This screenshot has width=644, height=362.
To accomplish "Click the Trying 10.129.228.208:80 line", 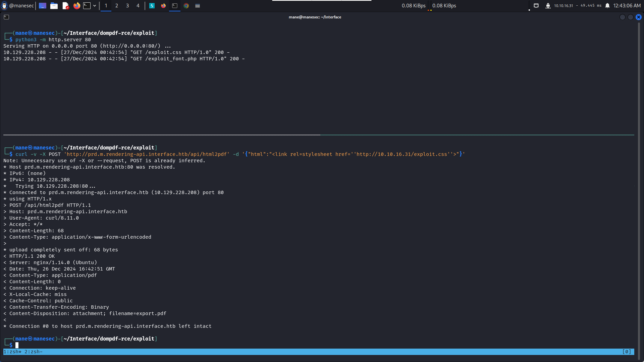I will coord(49,186).
